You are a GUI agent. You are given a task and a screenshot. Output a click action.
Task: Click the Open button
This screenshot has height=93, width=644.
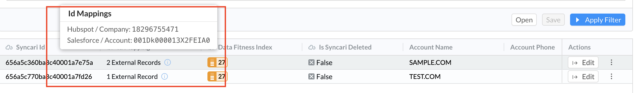(x=524, y=20)
